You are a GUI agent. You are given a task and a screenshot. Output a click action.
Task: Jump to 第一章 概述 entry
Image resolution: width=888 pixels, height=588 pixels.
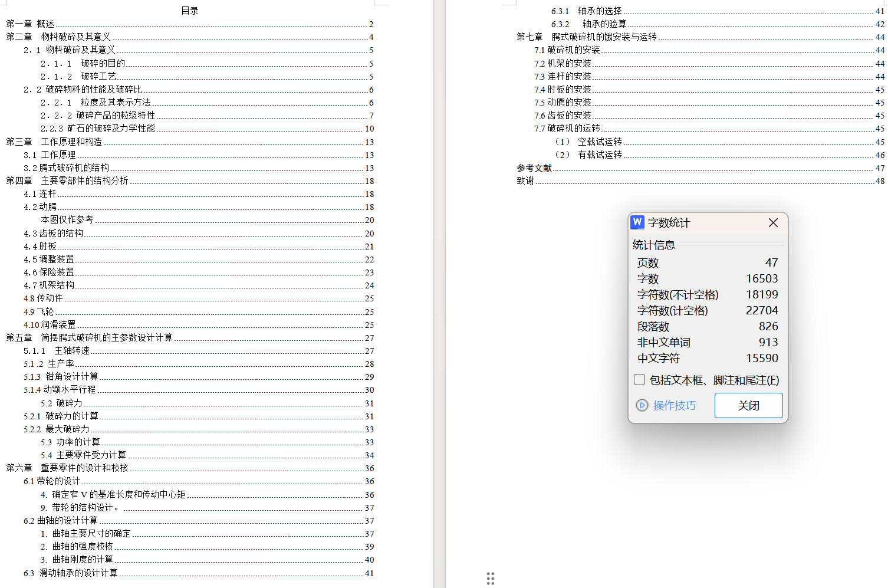coord(190,24)
